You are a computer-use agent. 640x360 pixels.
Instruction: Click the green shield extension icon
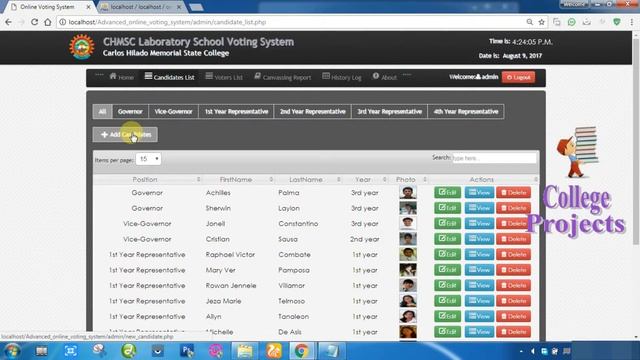[617, 22]
